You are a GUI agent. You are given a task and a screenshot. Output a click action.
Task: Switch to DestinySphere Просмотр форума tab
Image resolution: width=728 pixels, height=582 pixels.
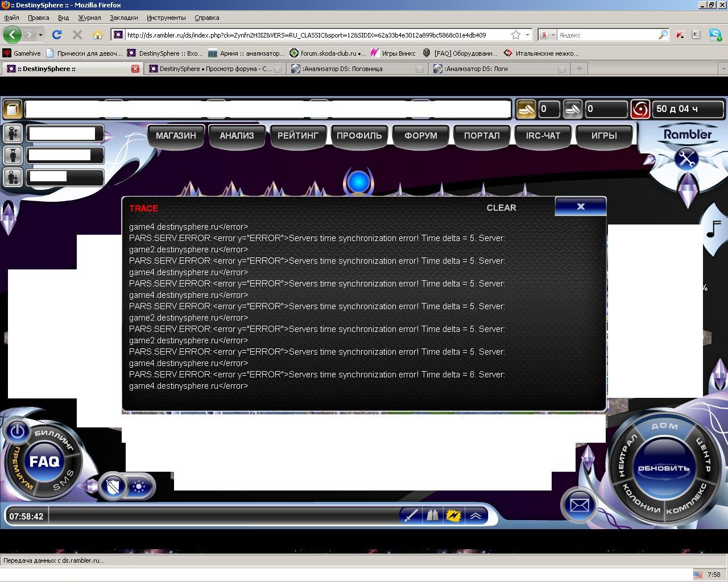[x=215, y=69]
